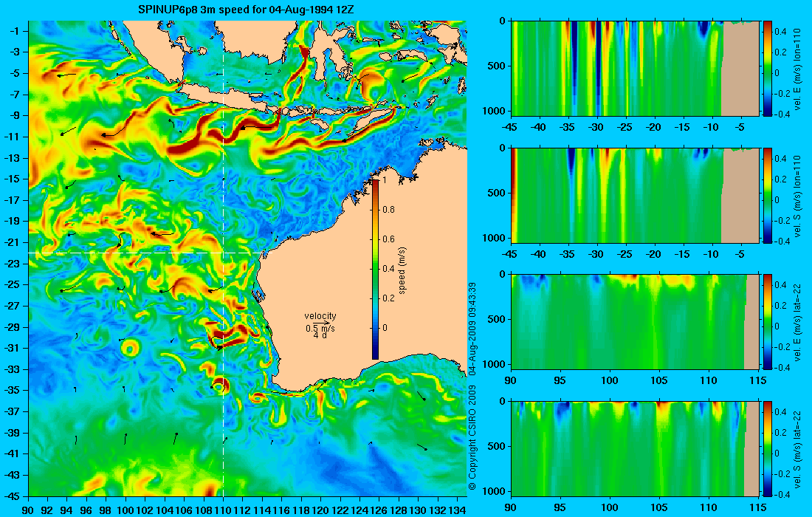Click the colorbar beside the vel. E lon=110 panel
The width and height of the screenshot is (812, 517).
click(767, 69)
